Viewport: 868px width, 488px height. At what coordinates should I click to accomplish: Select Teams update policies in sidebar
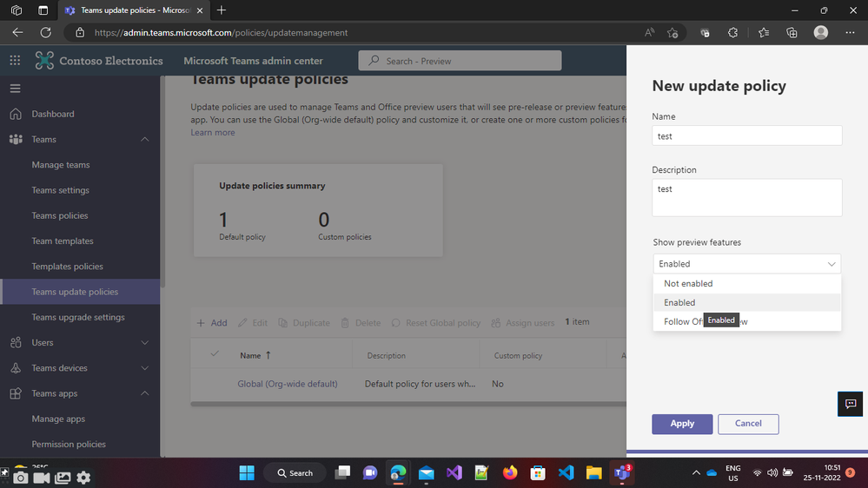click(80, 292)
